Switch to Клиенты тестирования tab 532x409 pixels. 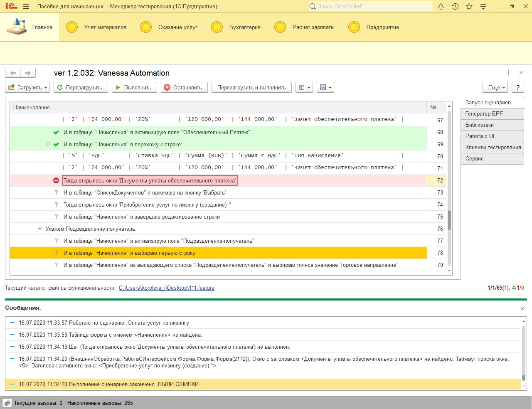tap(492, 147)
